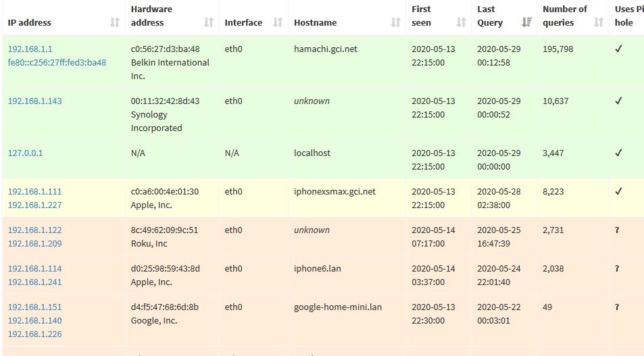Open the 127.0.0.1 localhost link
644x356 pixels.
pyautogui.click(x=26, y=153)
